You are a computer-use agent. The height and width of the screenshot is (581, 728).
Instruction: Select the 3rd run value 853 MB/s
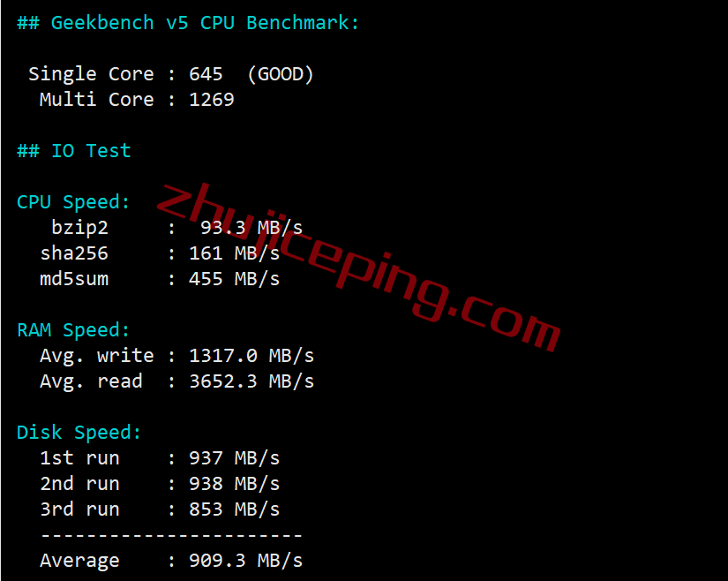(234, 509)
